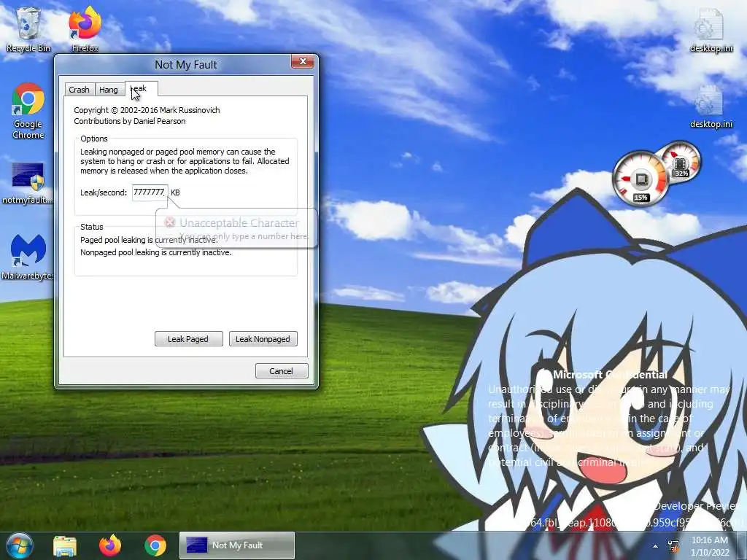The image size is (747, 560).
Task: Switch to the Crash tab
Action: coord(79,90)
